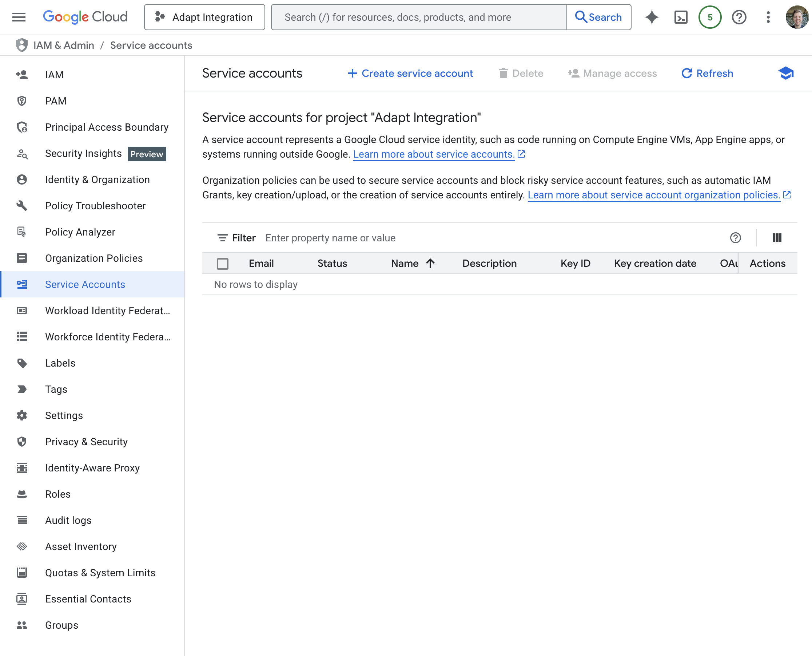This screenshot has height=656, width=812.
Task: Select Workload Identity Federation in sidebar
Action: coord(108,310)
